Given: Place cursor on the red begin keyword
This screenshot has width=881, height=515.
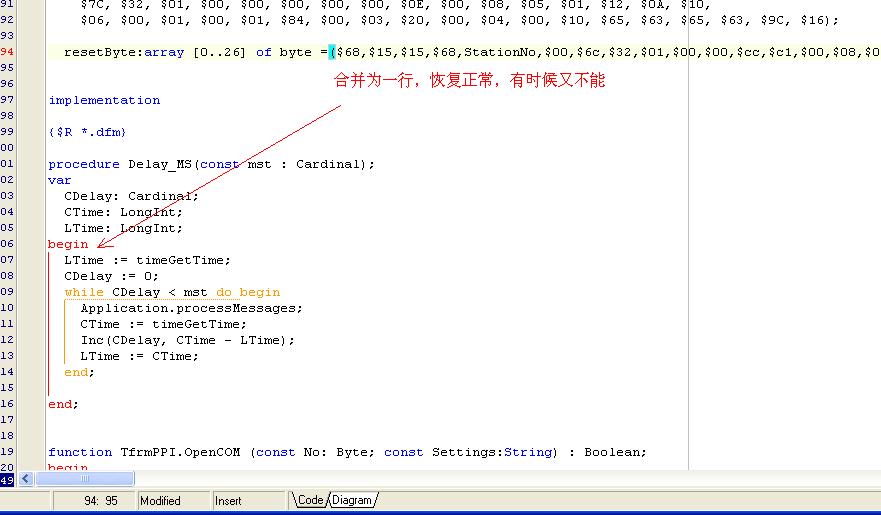Looking at the screenshot, I should pyautogui.click(x=68, y=244).
